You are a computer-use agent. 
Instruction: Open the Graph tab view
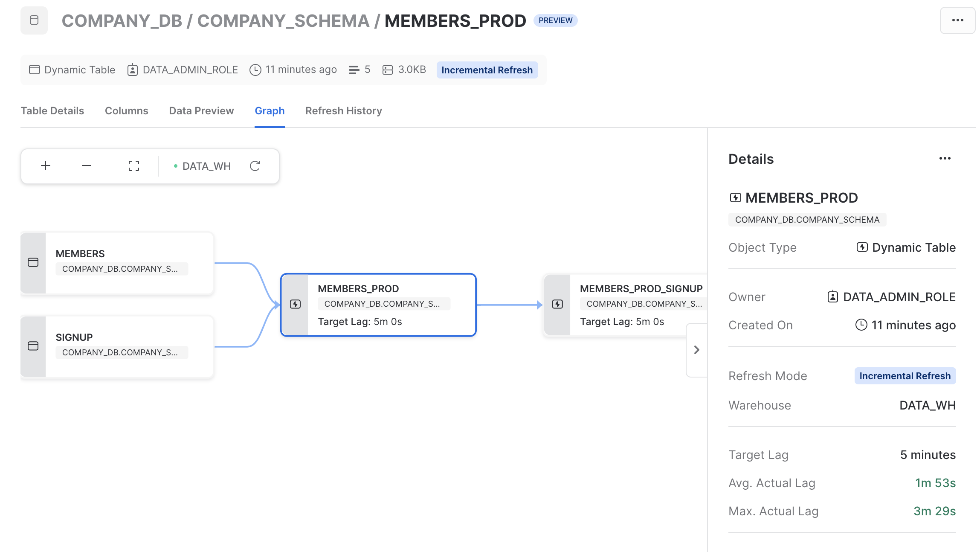click(270, 110)
